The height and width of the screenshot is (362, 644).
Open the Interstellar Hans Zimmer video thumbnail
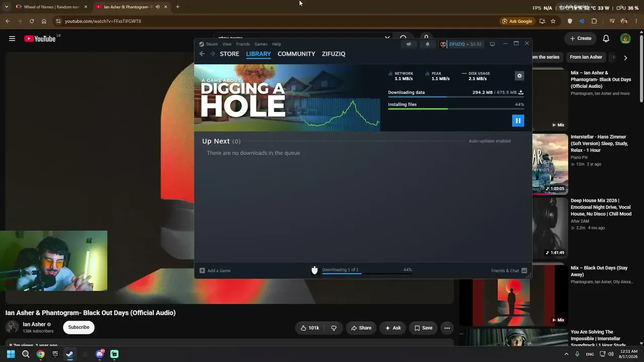pyautogui.click(x=550, y=164)
